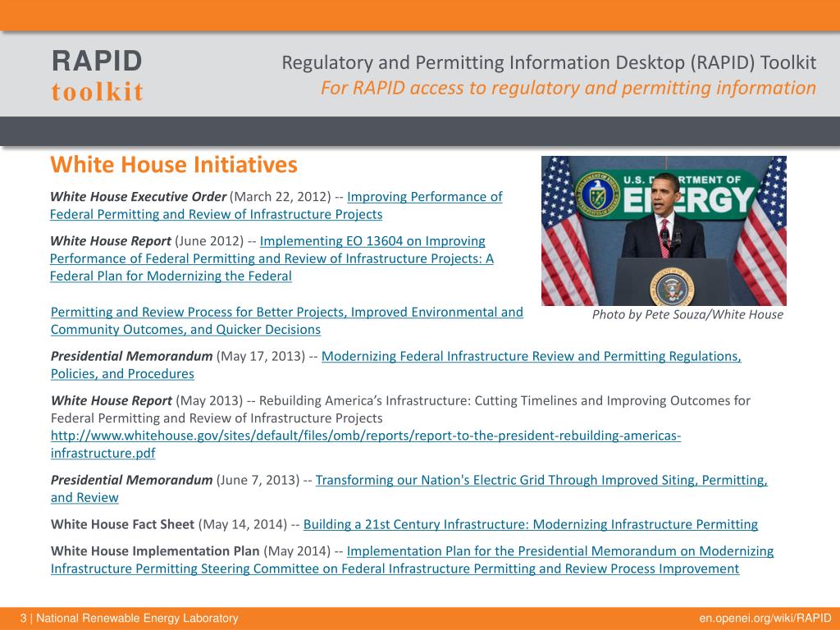Click the 'Community Outcomes, and Quicker Decisions' link
The image size is (840, 630).
[x=185, y=330]
